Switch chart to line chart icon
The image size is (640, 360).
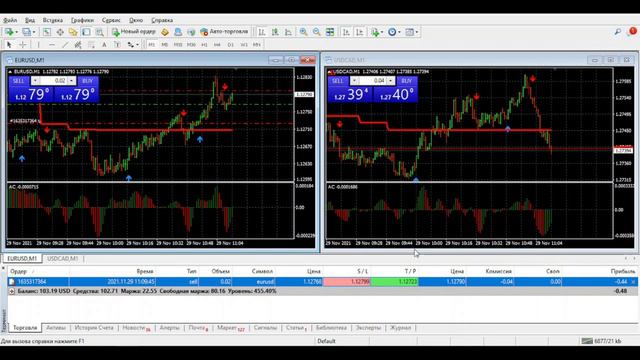pos(288,32)
